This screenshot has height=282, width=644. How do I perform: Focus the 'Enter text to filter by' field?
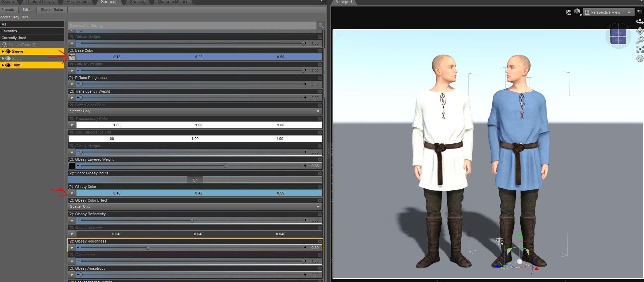click(192, 26)
